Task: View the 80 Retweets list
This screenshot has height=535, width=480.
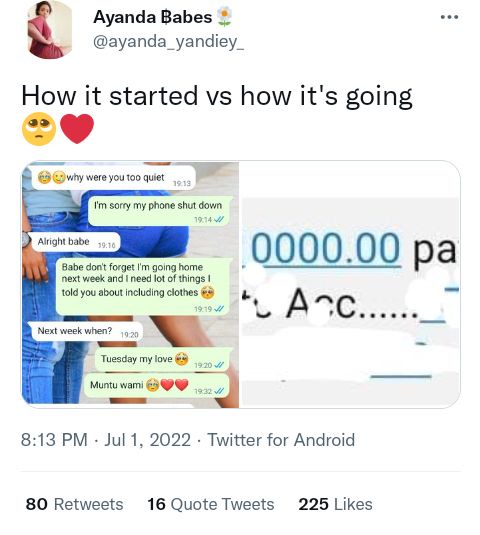Action: pos(74,504)
